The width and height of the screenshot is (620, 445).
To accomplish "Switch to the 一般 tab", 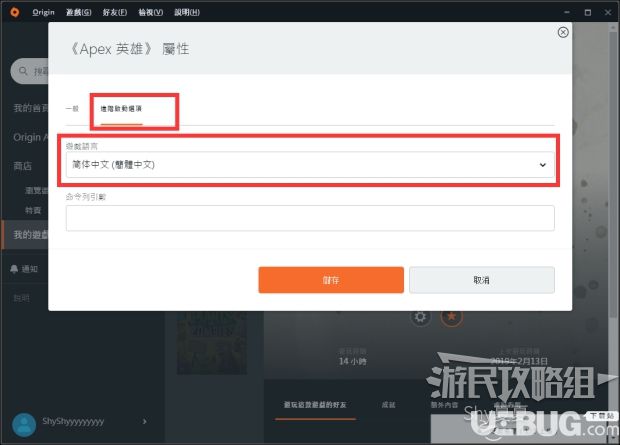I will 72,108.
